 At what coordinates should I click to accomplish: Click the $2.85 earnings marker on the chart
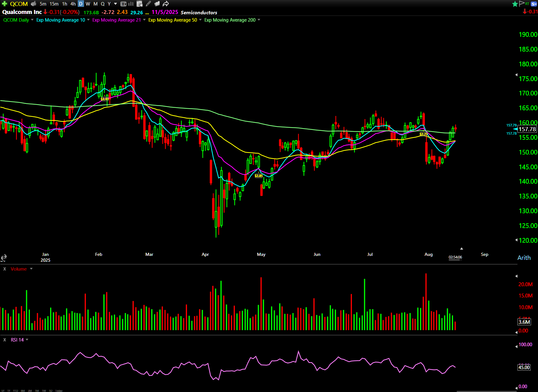259,176
